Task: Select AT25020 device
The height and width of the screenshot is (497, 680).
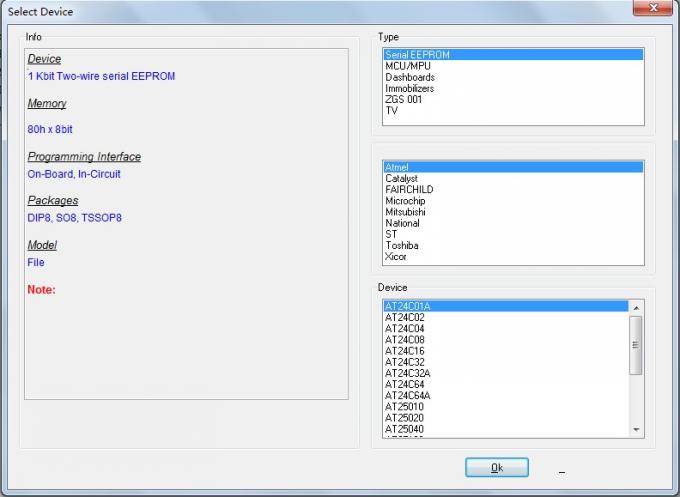Action: (506, 418)
